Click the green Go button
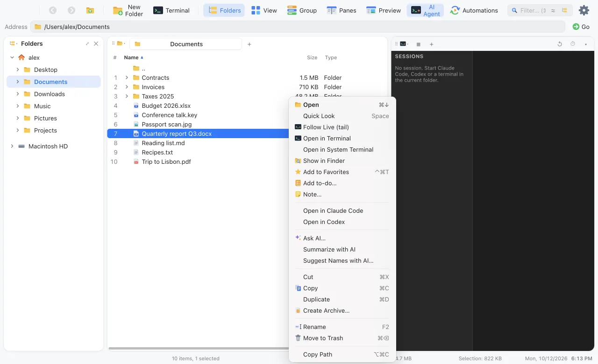Image resolution: width=598 pixels, height=364 pixels. tap(581, 27)
